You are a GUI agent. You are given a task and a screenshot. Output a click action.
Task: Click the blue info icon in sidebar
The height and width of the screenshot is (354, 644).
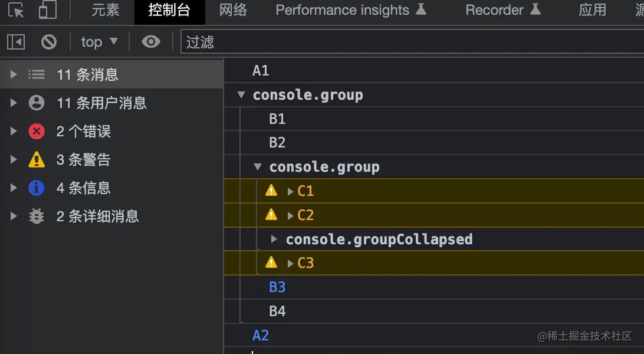click(x=37, y=188)
